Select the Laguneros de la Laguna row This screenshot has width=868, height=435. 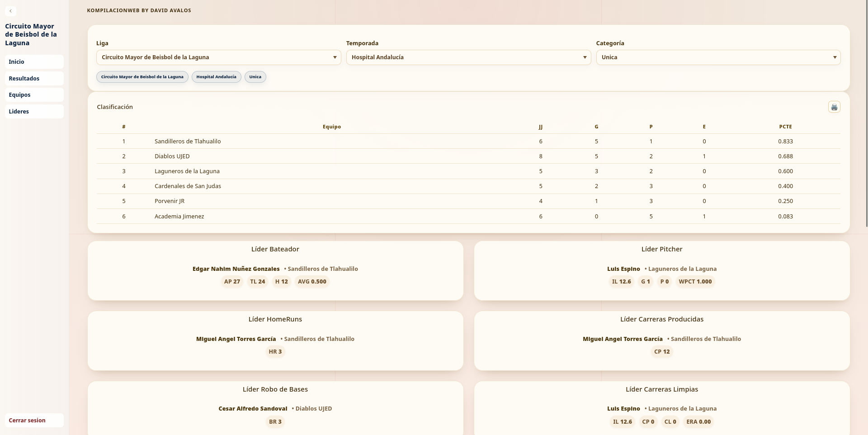tap(468, 171)
